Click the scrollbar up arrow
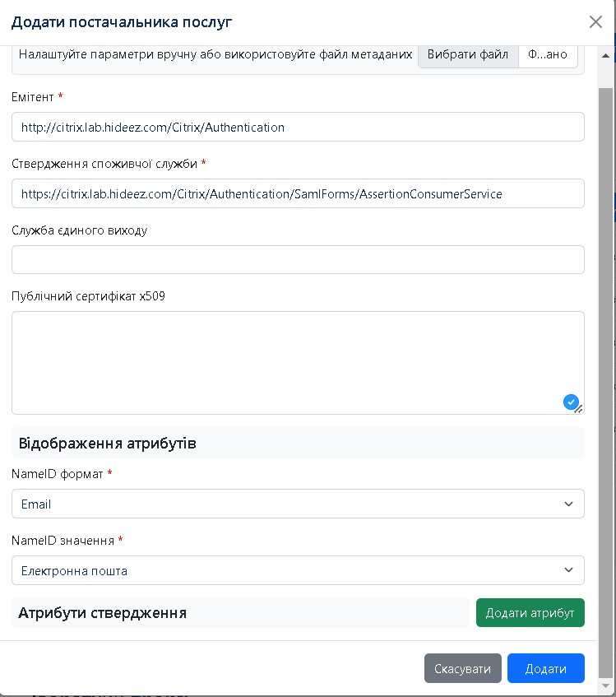Screen dimensions: 616x697 point(606,56)
